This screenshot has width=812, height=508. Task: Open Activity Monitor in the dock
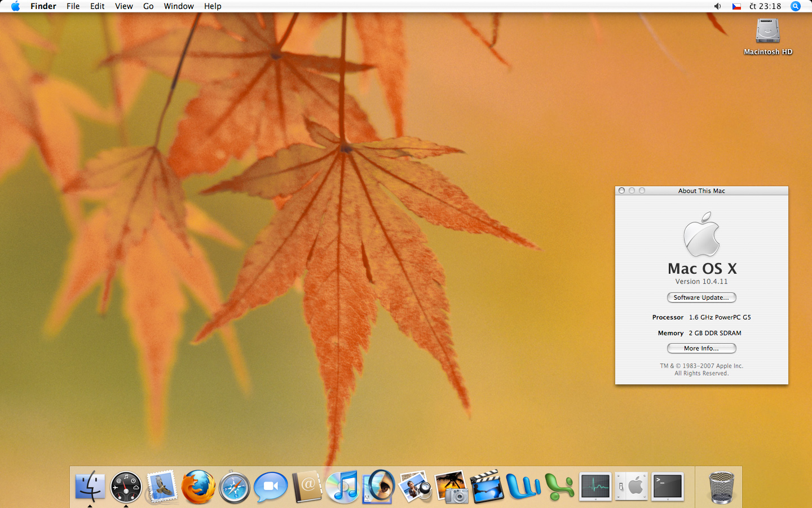tap(595, 487)
